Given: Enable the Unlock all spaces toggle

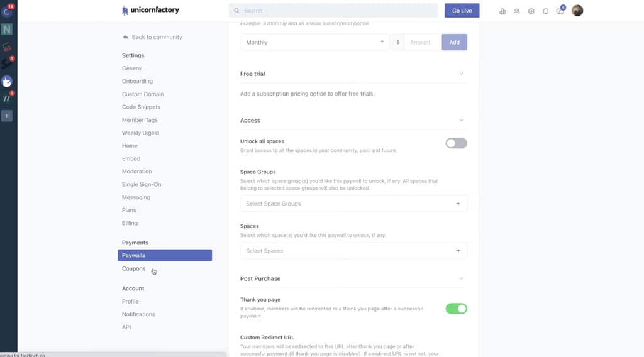Looking at the screenshot, I should [456, 143].
